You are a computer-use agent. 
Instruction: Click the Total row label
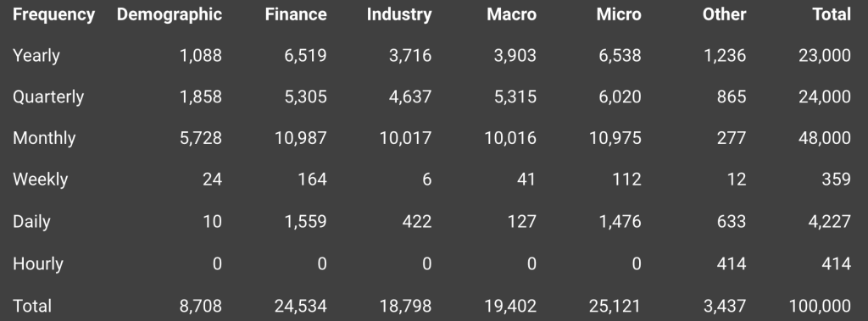32,306
